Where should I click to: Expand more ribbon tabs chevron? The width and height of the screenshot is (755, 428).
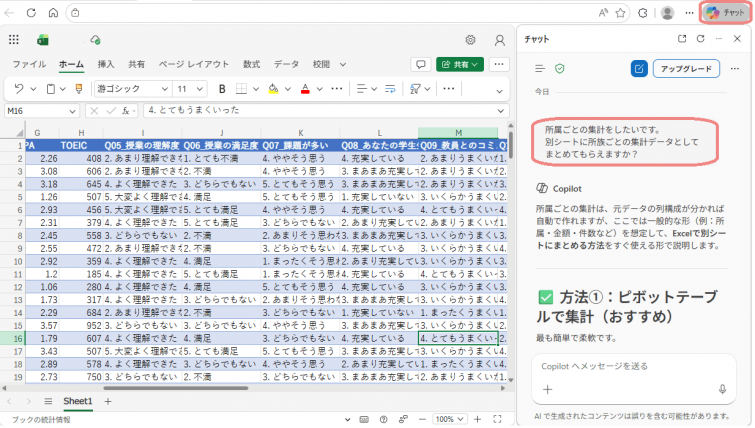pyautogui.click(x=343, y=65)
